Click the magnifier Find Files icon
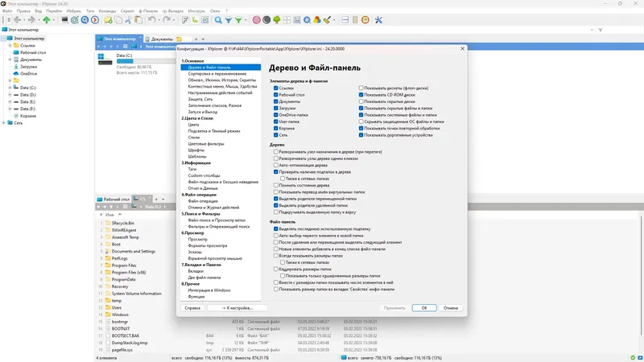Image resolution: width=644 pixels, height=362 pixels. 218,19
